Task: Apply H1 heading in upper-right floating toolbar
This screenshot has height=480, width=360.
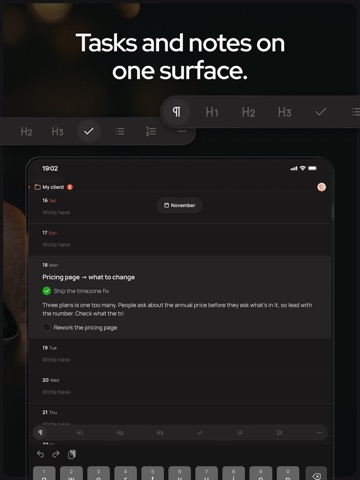Action: (212, 112)
